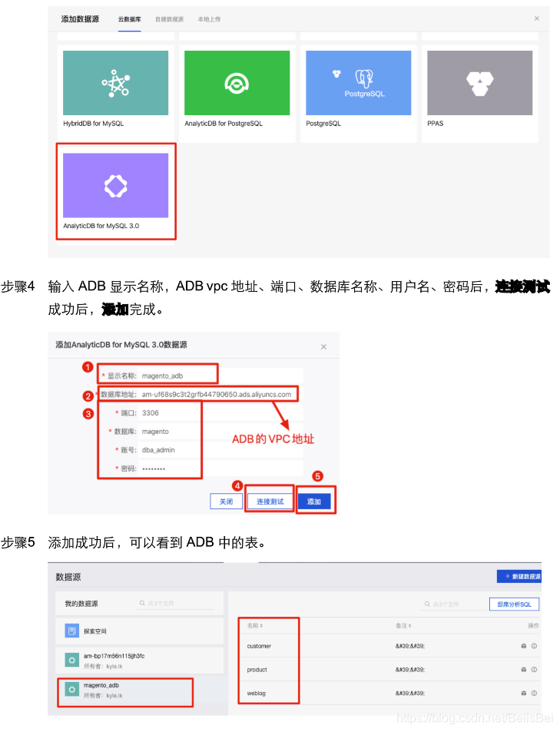Viewport: 560px width, 732px height.
Task: Click the blue 添加 button
Action: click(314, 502)
